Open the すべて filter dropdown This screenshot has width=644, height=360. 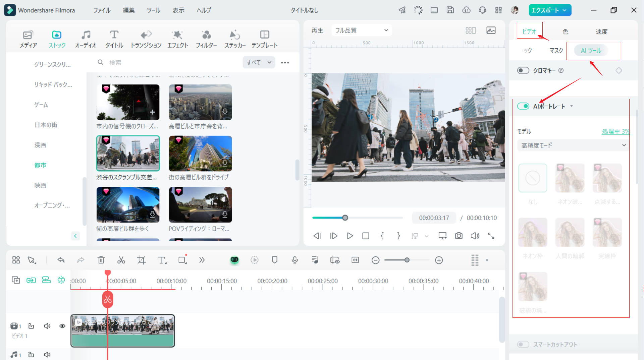(259, 62)
